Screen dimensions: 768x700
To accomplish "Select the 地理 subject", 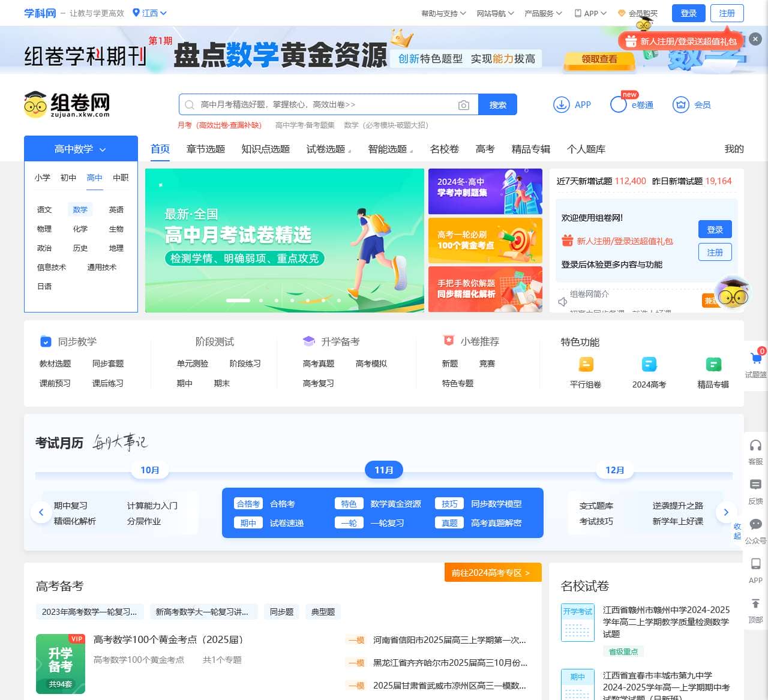I will (116, 248).
